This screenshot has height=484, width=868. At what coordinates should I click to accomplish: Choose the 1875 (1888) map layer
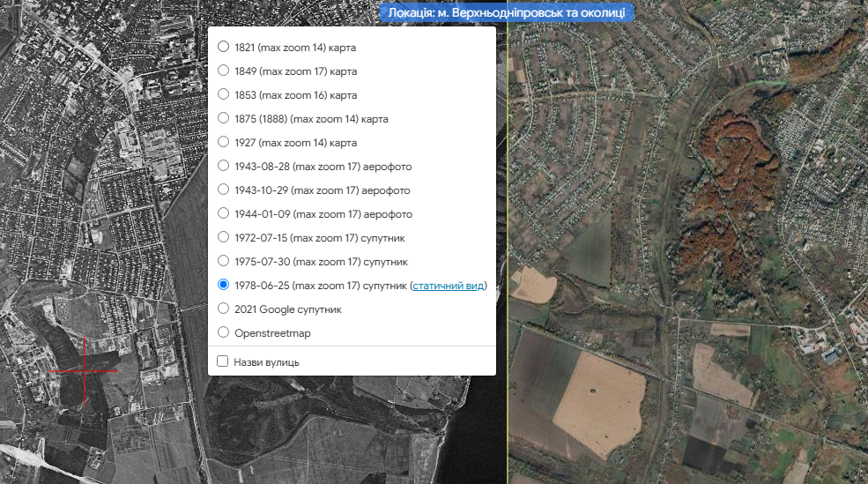coord(223,118)
